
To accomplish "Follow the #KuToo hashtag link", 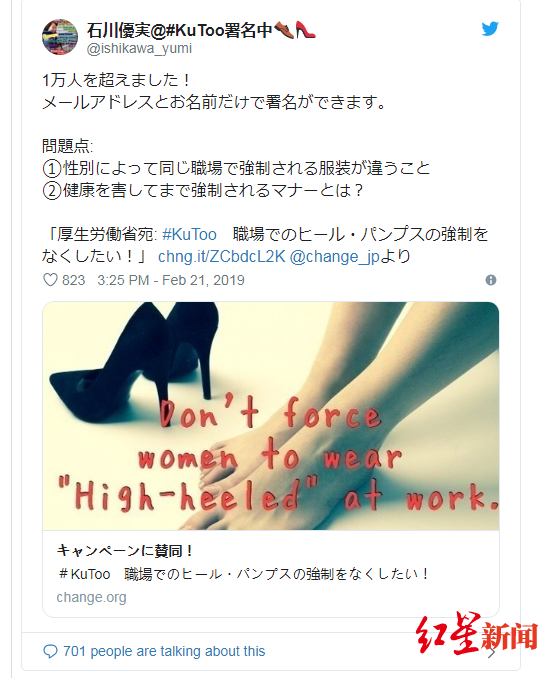I will 189,234.
